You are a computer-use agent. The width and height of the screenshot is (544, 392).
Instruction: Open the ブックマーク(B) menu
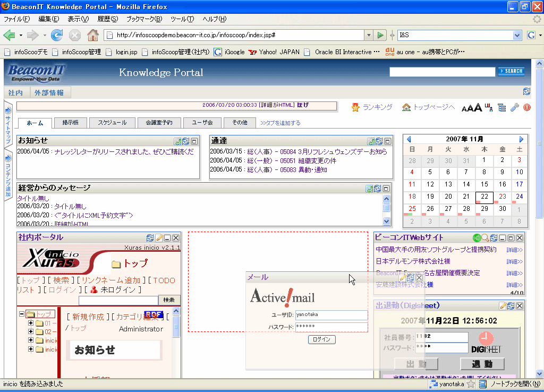(x=144, y=19)
